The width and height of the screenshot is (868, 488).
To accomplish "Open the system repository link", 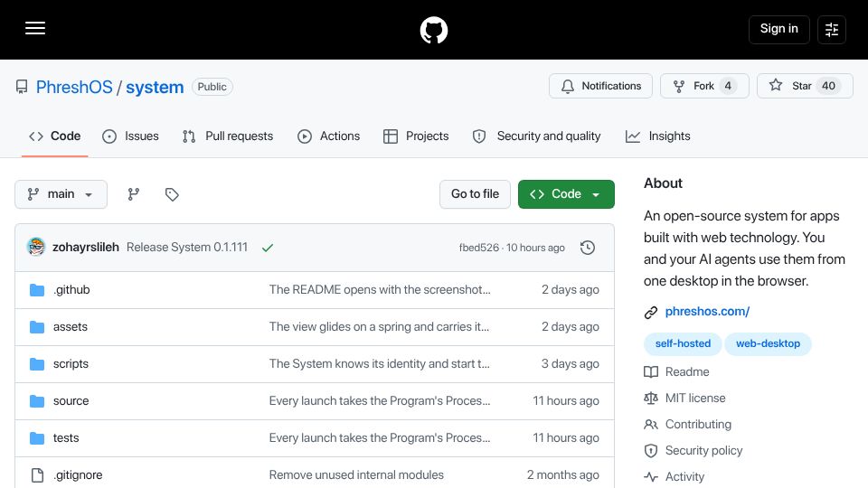I will tap(155, 87).
